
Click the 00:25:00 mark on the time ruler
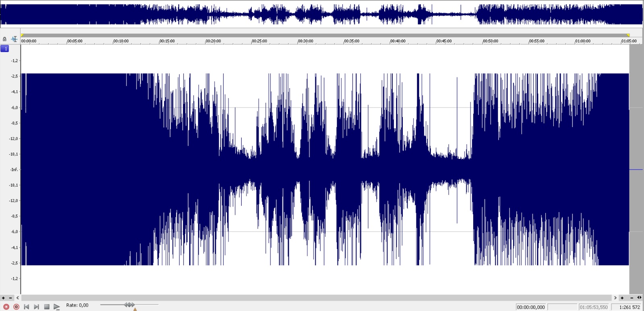[259, 41]
